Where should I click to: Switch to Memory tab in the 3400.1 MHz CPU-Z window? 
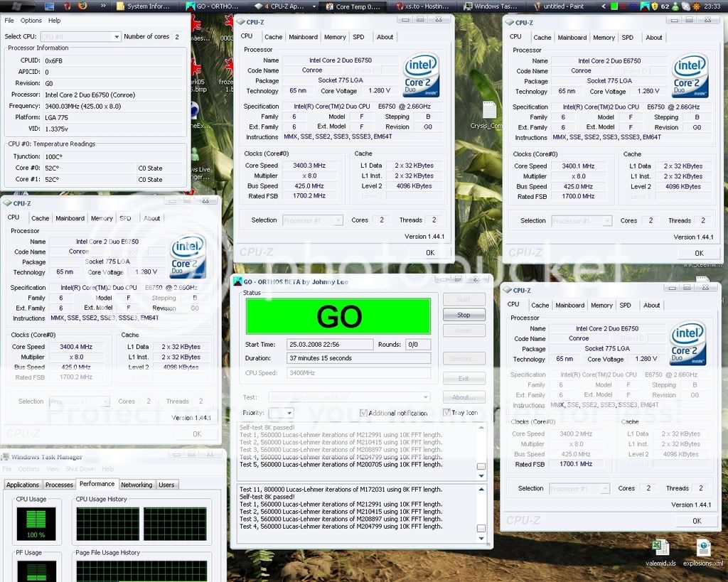(604, 38)
